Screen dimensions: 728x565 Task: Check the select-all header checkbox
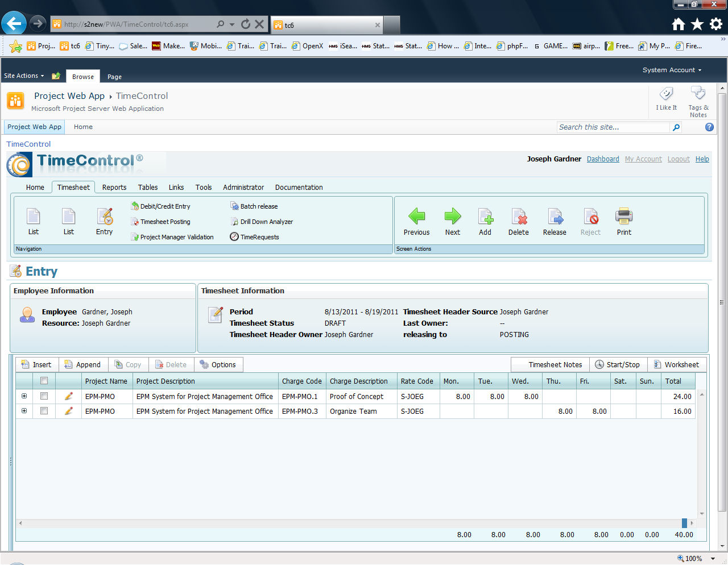(44, 381)
